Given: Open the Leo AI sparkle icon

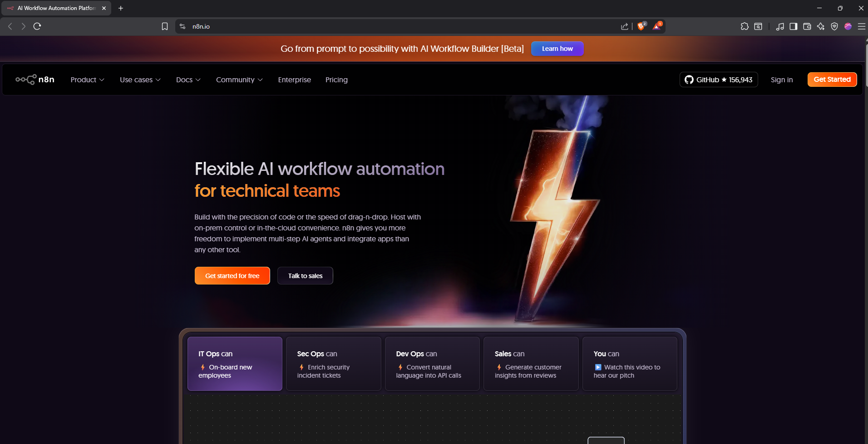Looking at the screenshot, I should point(821,26).
